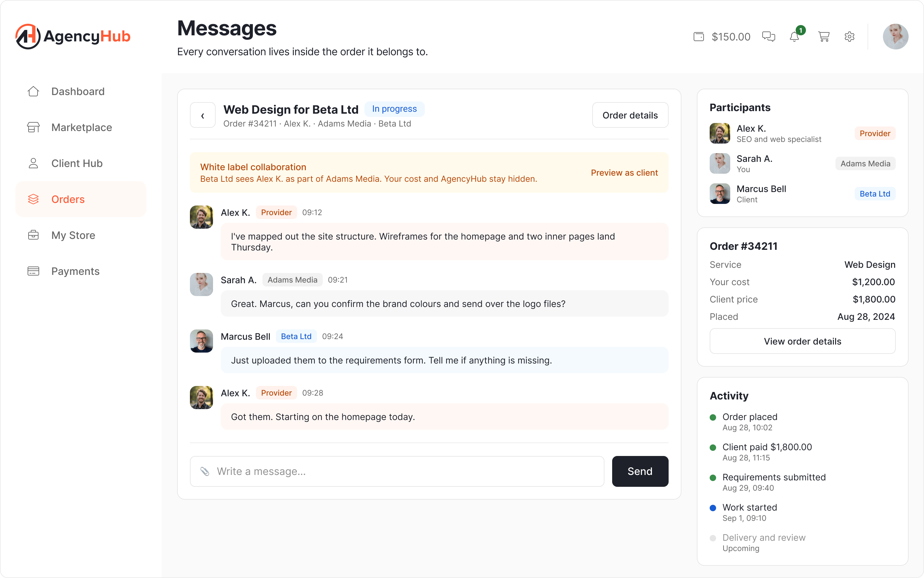Open settings gear icon
The width and height of the screenshot is (924, 578).
tap(849, 37)
